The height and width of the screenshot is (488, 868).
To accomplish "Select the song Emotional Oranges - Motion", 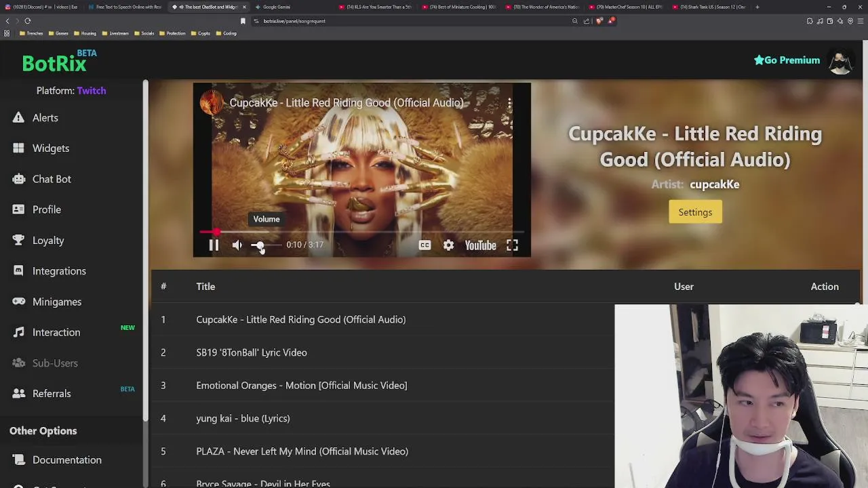I will coord(302,386).
